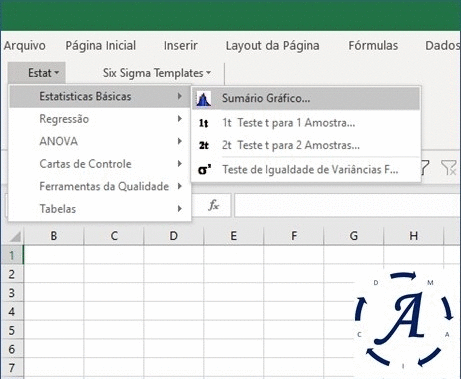Expand the ANOVA submenu
461x379 pixels.
coord(100,141)
